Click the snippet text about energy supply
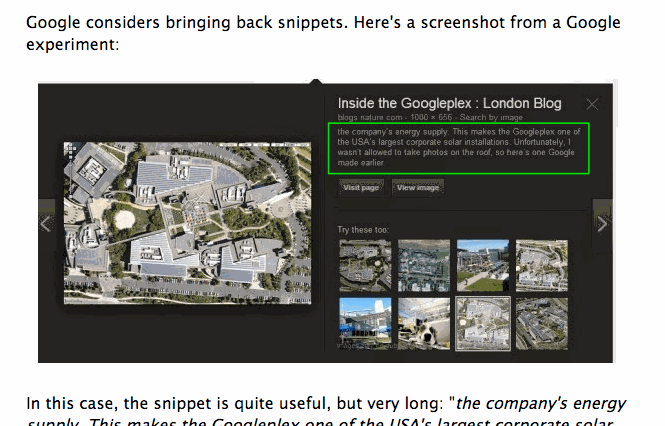This screenshot has width=665, height=426. tap(458, 147)
